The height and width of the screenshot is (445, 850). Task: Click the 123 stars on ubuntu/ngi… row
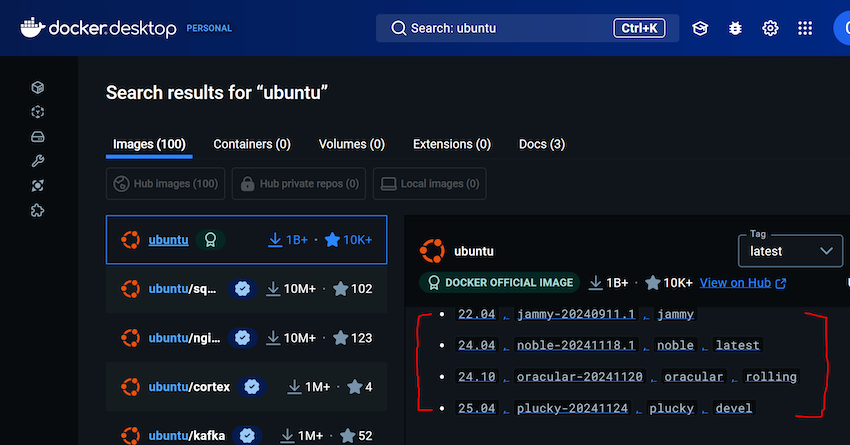[x=362, y=338]
